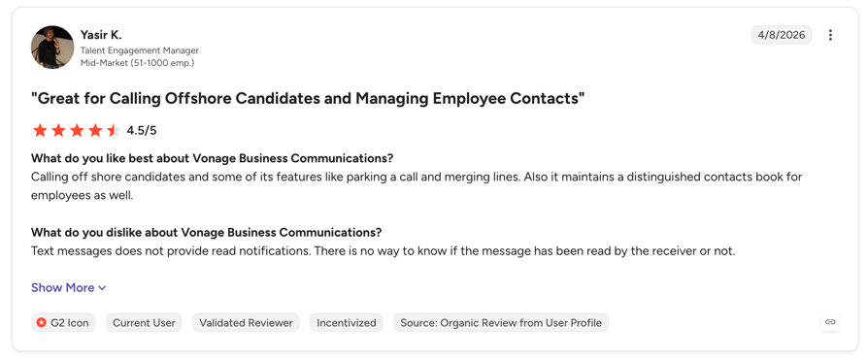The height and width of the screenshot is (359, 868).
Task: Open the three-dot options menu
Action: coord(830,35)
